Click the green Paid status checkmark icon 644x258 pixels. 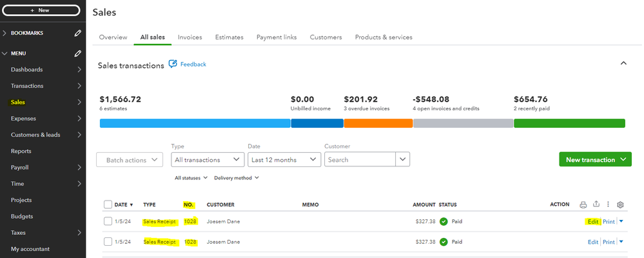pos(444,222)
